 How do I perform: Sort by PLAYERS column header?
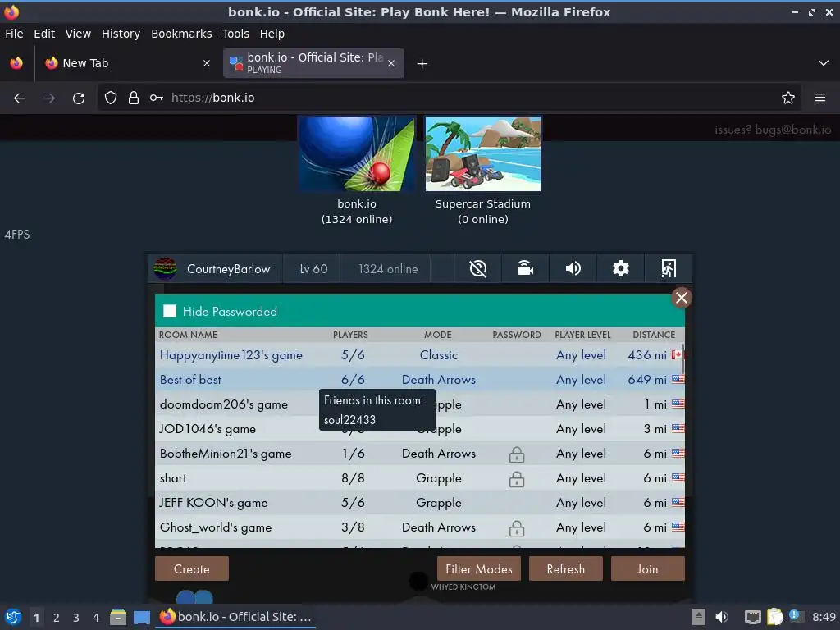tap(350, 335)
